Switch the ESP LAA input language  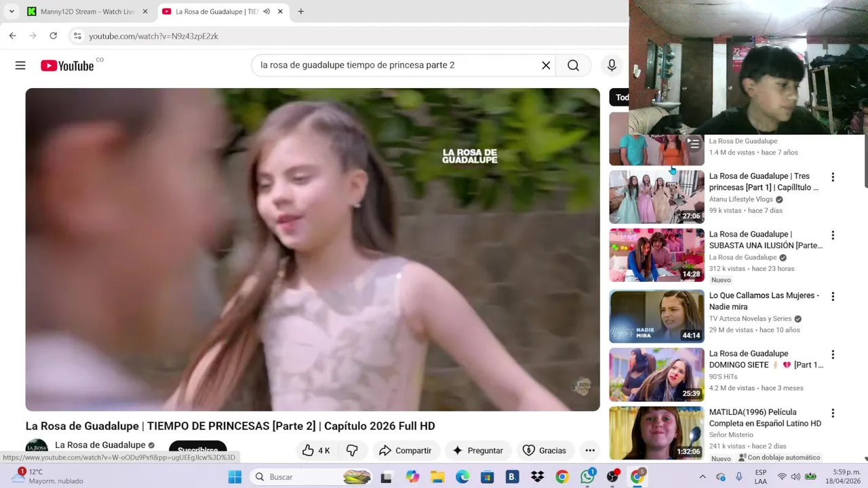click(x=761, y=476)
